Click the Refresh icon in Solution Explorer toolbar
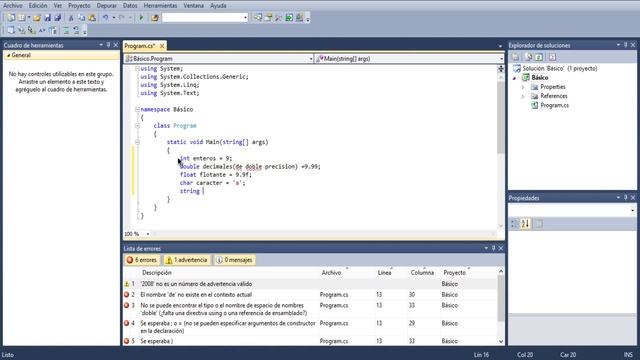Image resolution: width=640 pixels, height=360 pixels. tap(539, 57)
